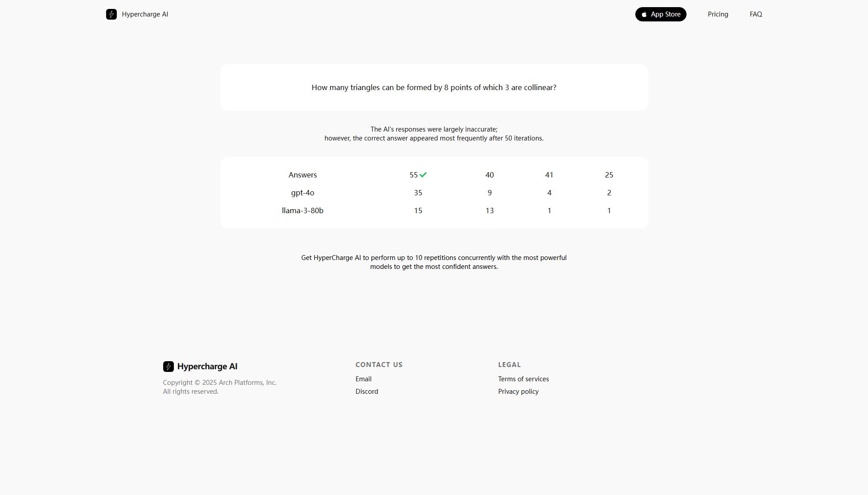Image resolution: width=868 pixels, height=495 pixels.
Task: Click the Hypercharge AI header brand text
Action: [145, 14]
